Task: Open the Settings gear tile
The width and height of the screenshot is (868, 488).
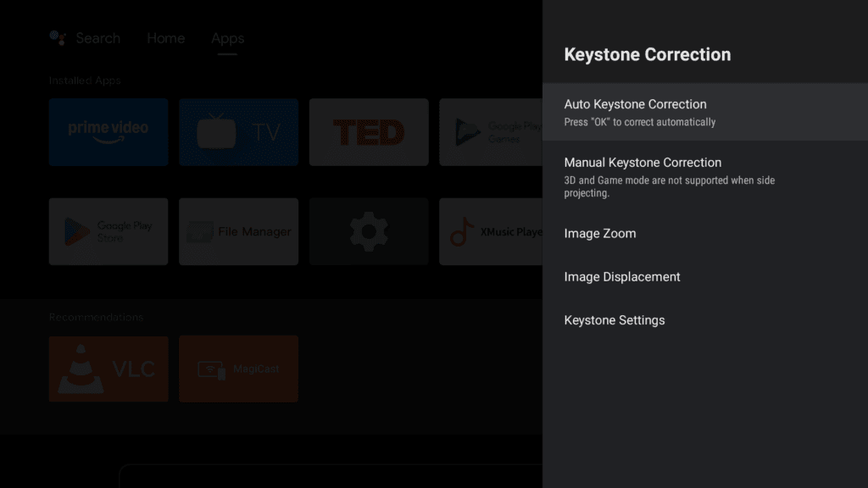Action: (368, 231)
